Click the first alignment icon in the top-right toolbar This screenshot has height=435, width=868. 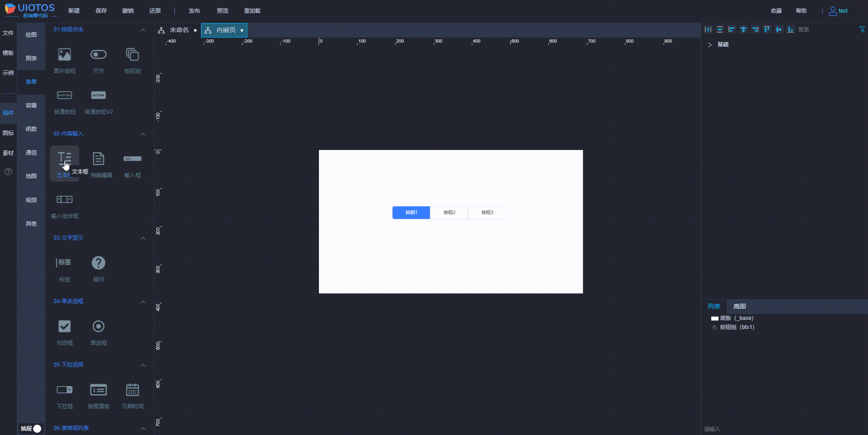coord(708,29)
